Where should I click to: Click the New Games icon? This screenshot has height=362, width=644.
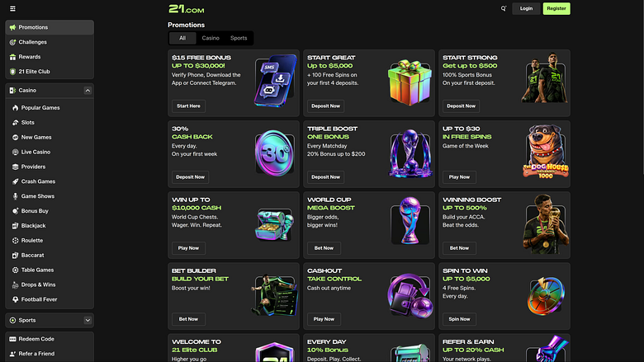coord(15,138)
